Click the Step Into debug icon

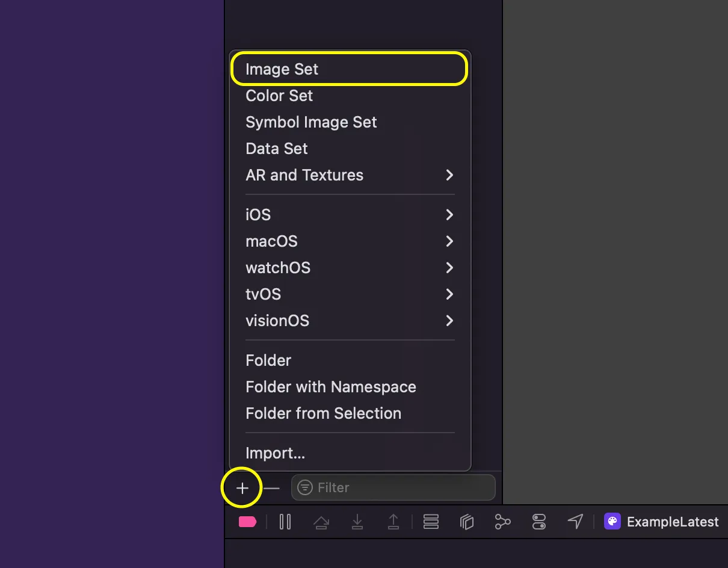click(x=357, y=522)
